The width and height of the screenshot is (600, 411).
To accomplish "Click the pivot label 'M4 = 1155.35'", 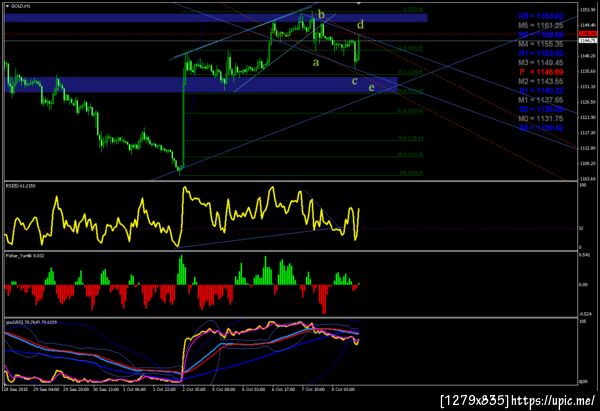I will click(540, 44).
